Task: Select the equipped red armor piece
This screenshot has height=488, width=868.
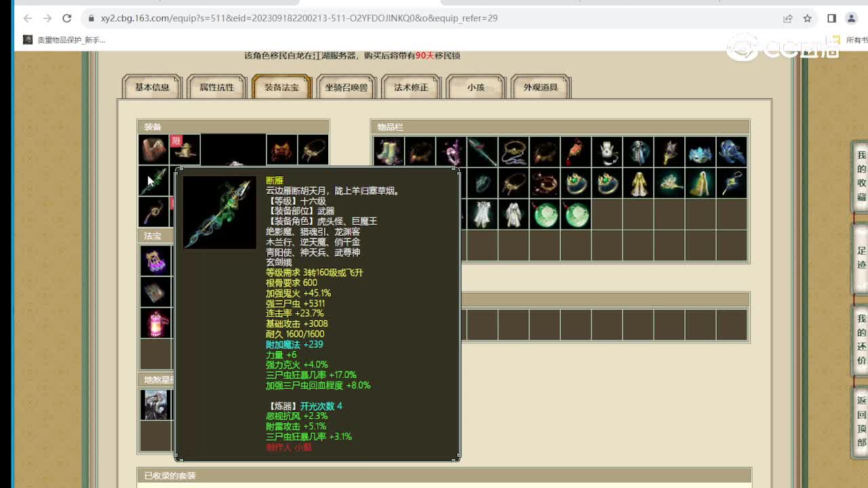Action: (281, 149)
